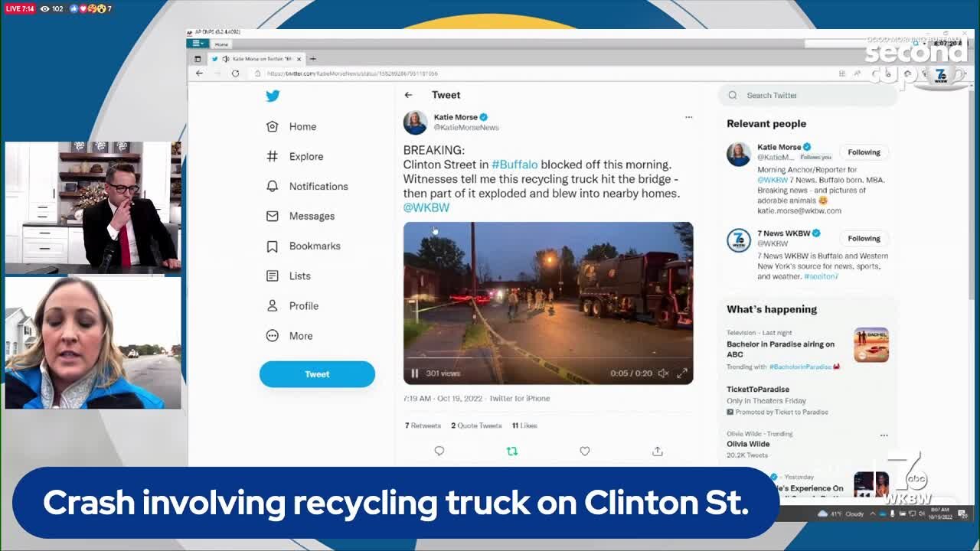The height and width of the screenshot is (551, 980).
Task: Open the @WKBW mention link
Action: [426, 207]
